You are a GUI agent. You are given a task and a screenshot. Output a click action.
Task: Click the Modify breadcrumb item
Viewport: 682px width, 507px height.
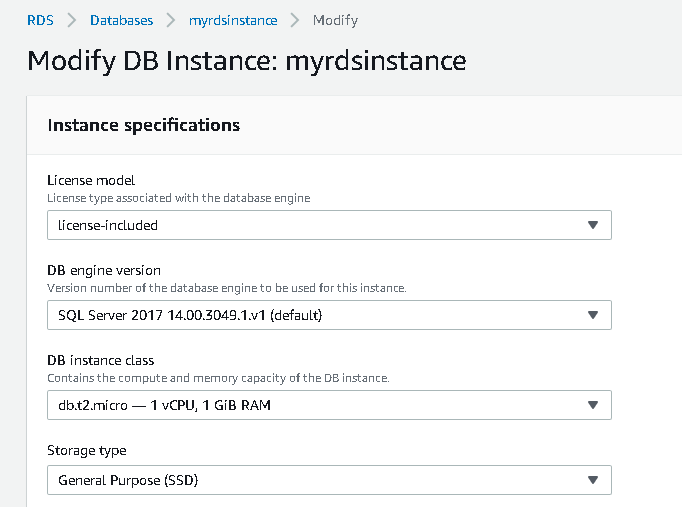coord(335,20)
